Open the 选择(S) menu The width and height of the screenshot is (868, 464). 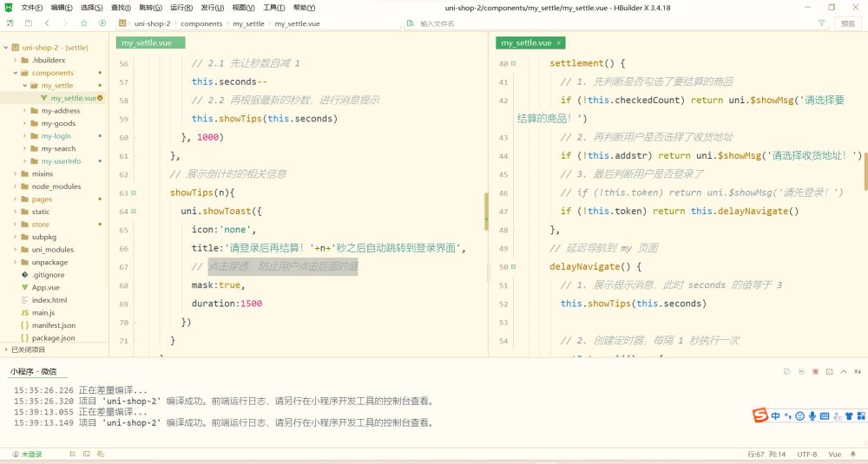(x=91, y=8)
